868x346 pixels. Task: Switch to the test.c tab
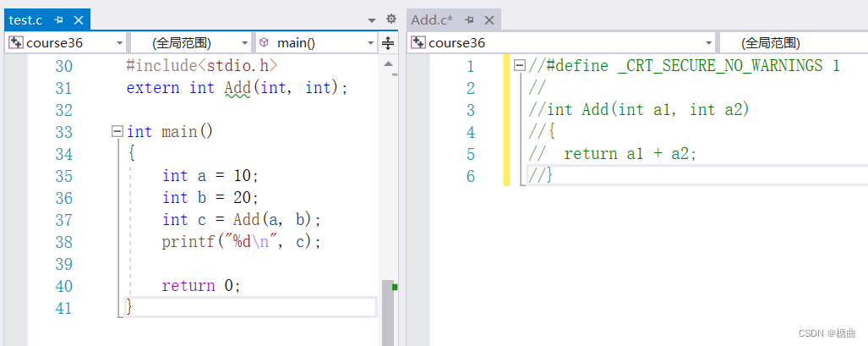point(25,20)
